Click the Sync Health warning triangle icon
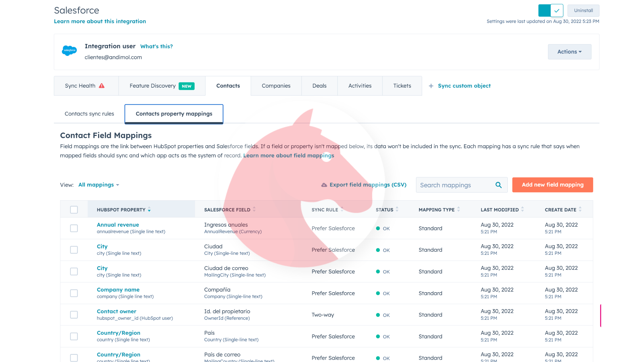Screen dimensions: 644x362 (102, 86)
